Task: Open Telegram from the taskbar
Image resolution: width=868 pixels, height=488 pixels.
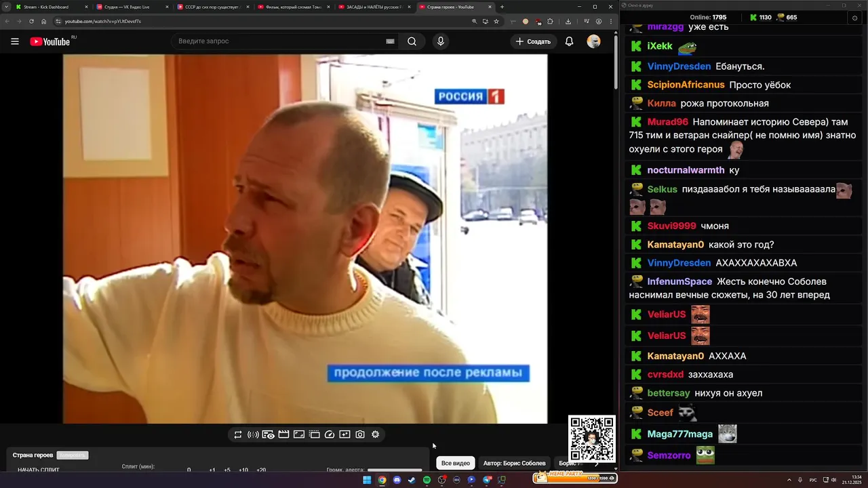Action: click(x=487, y=480)
